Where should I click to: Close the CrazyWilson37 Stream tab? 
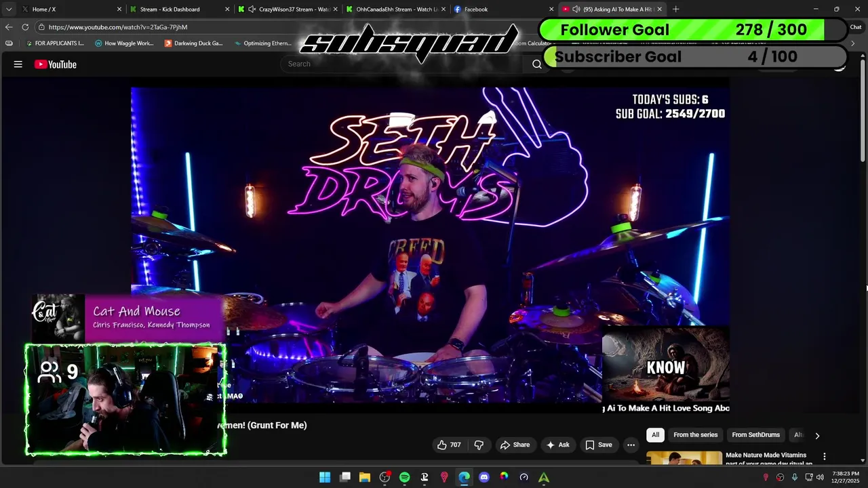pyautogui.click(x=335, y=9)
